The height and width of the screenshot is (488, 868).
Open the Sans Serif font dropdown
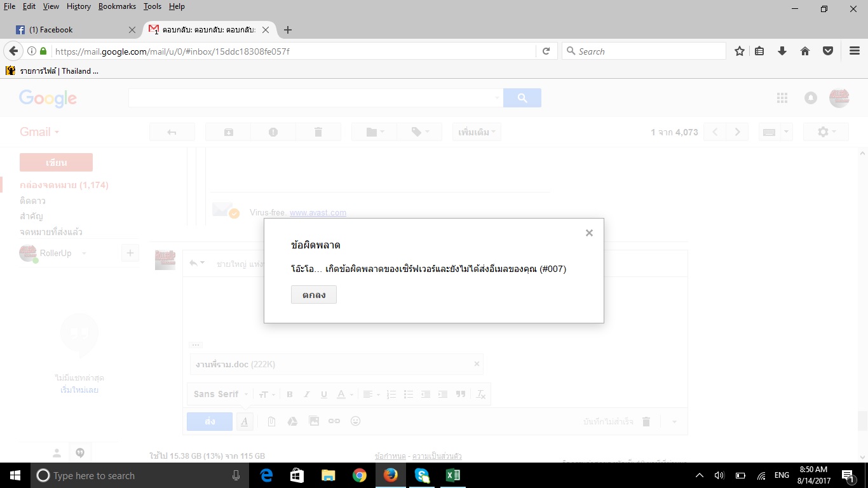pyautogui.click(x=220, y=394)
